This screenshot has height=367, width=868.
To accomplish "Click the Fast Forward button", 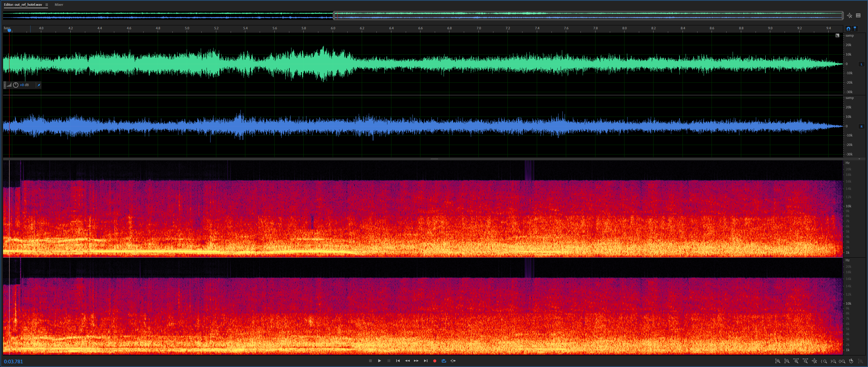I will click(x=416, y=361).
